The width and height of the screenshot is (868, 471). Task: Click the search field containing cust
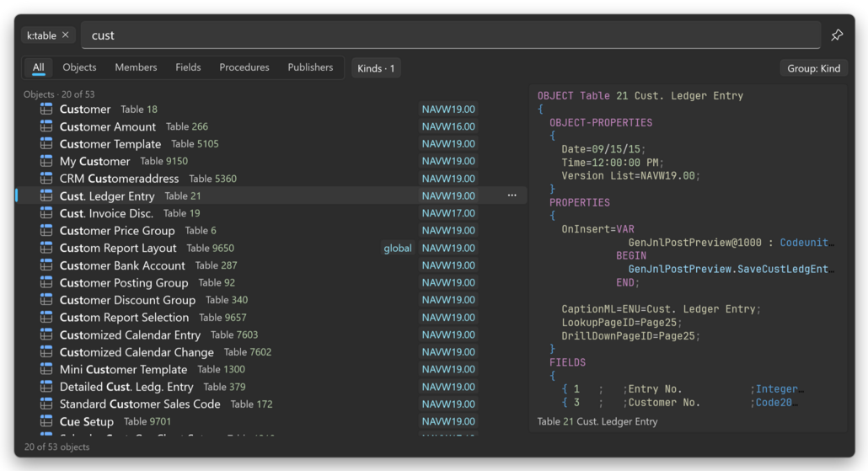[451, 35]
